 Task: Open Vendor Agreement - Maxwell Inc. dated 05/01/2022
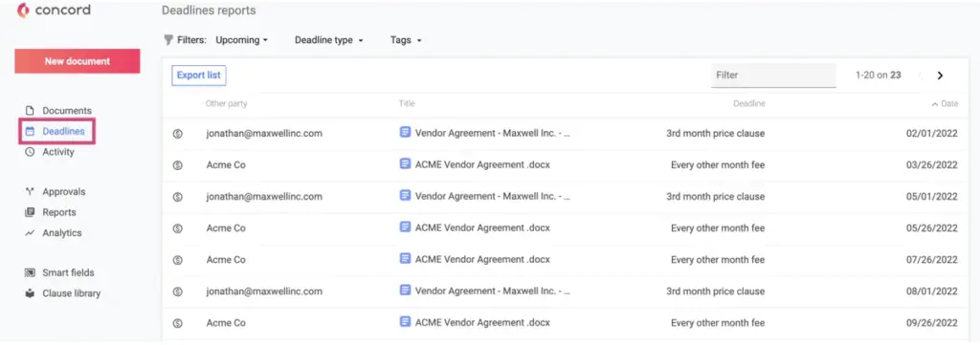[x=493, y=197]
